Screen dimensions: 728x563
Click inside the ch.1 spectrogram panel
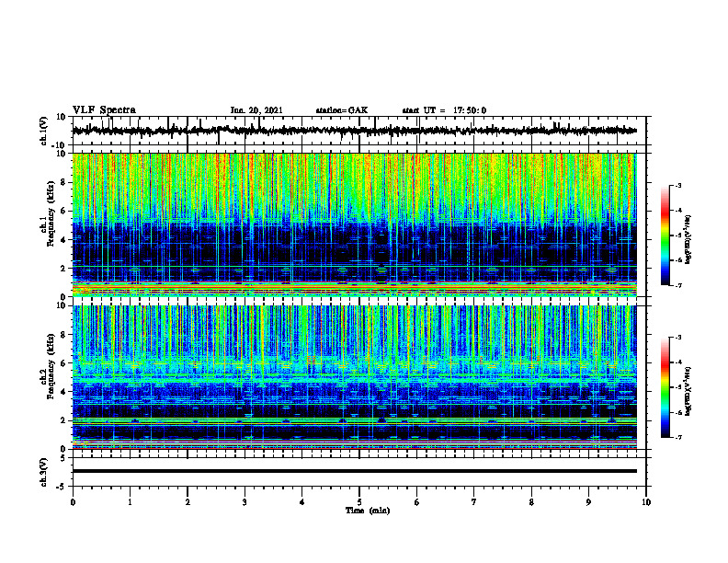(355, 224)
